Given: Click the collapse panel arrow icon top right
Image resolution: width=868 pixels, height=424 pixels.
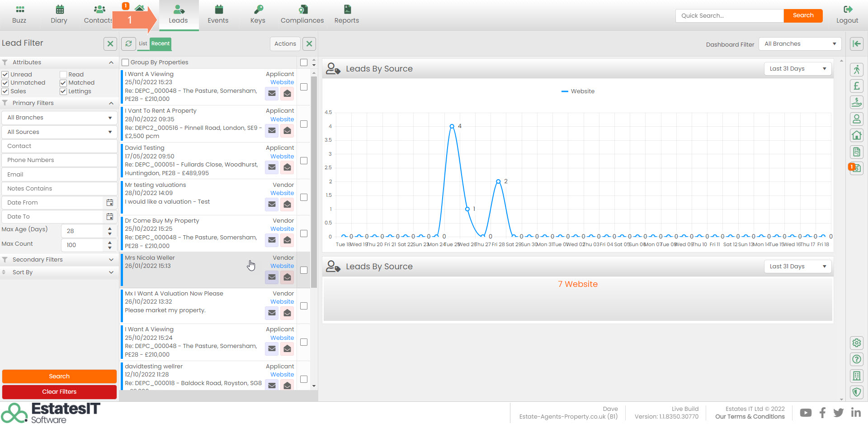Looking at the screenshot, I should pyautogui.click(x=856, y=44).
